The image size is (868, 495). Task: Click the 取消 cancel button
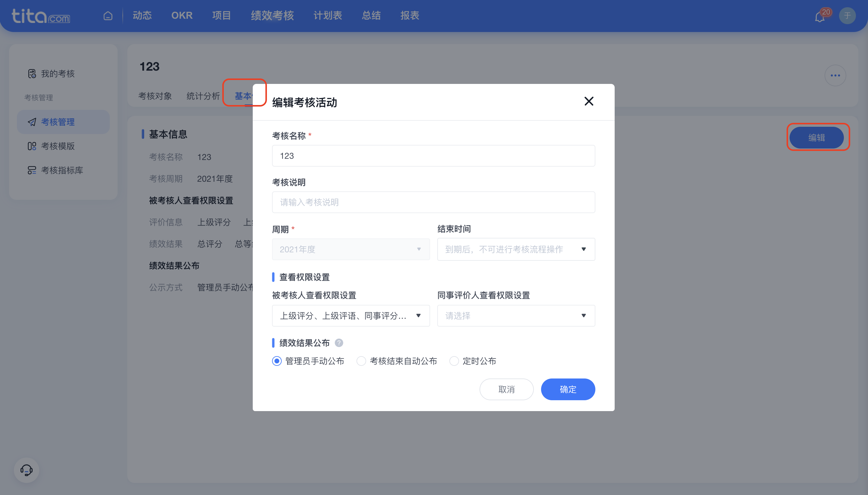(506, 389)
